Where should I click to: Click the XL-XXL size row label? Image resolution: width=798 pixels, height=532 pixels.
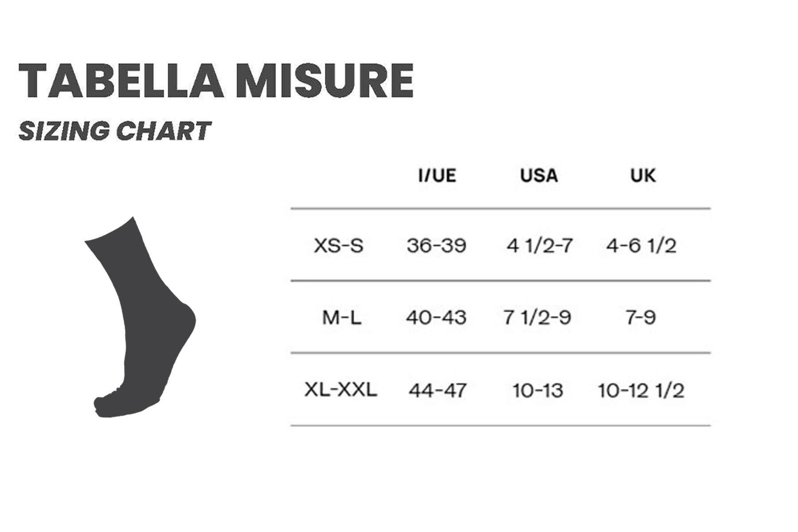pos(340,390)
